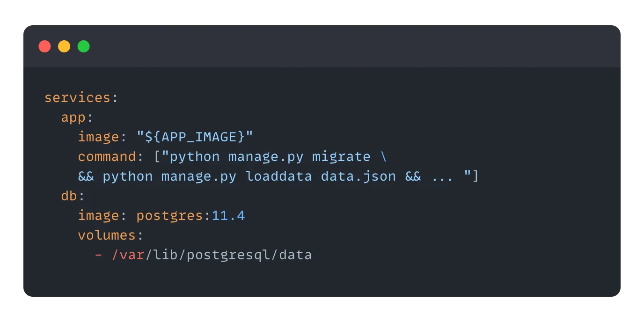
Task: Click the 'volumes' key
Action: pyautogui.click(x=107, y=235)
